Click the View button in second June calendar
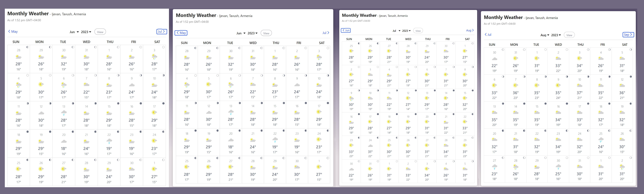The image size is (644, 194). pos(266,33)
